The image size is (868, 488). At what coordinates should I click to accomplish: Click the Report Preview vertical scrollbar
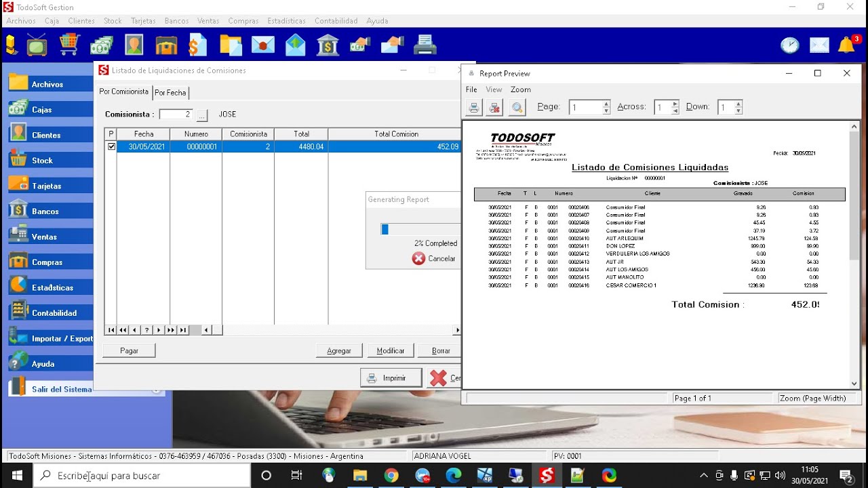pyautogui.click(x=854, y=256)
